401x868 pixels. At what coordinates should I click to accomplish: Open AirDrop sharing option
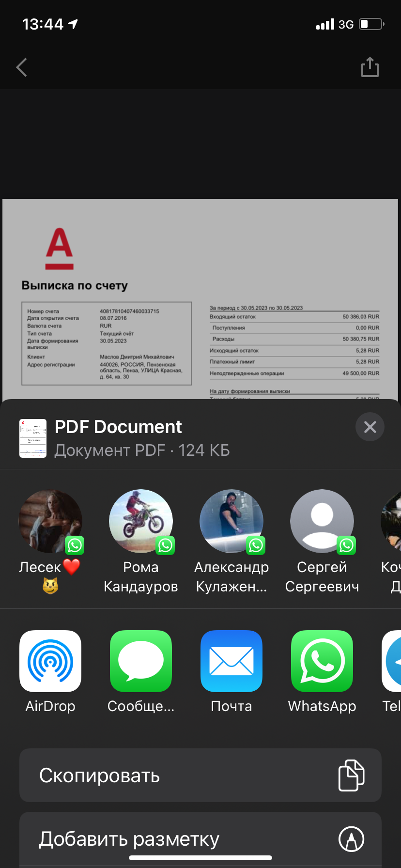pyautogui.click(x=50, y=661)
